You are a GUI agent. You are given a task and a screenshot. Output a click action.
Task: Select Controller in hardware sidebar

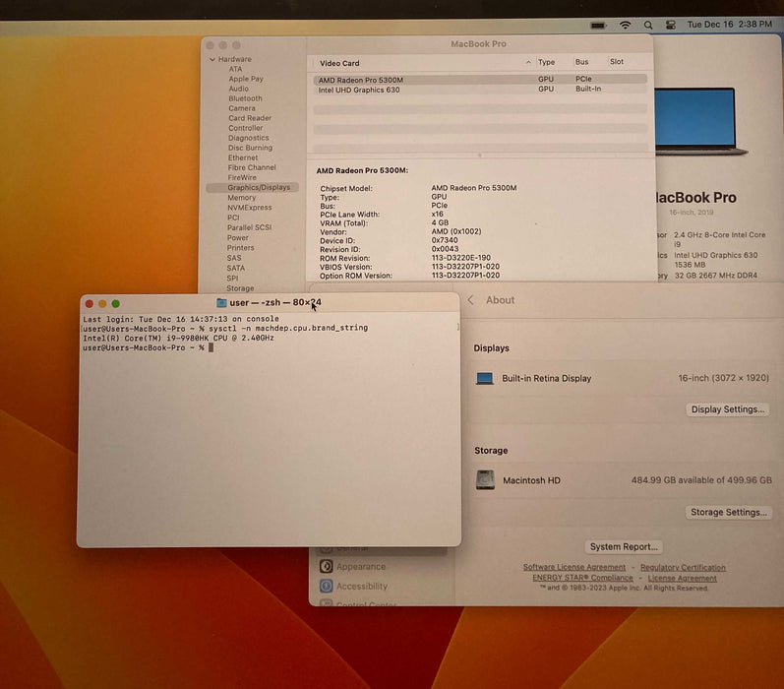[245, 128]
